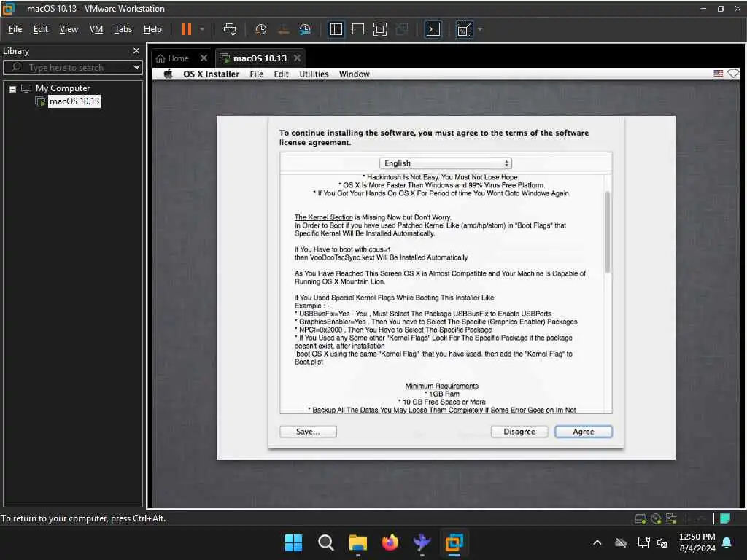Viewport: 747px width, 560px height.
Task: Click the hard disk status icon
Action: tap(640, 518)
